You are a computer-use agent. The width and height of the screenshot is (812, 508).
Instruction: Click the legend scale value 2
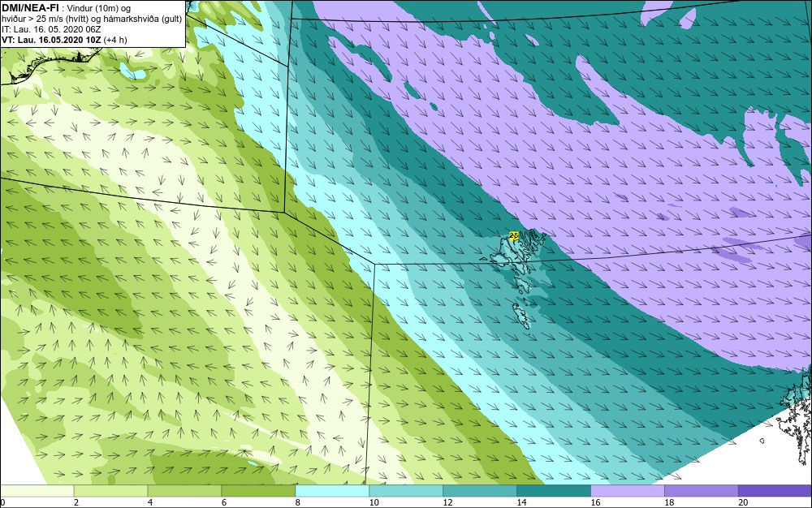pyautogui.click(x=76, y=502)
